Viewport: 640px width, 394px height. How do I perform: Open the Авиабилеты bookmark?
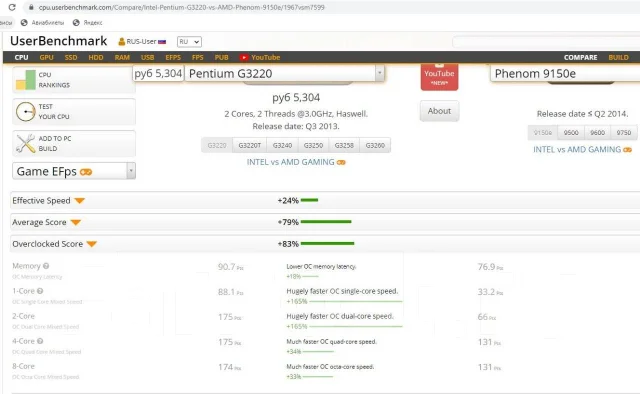pos(42,22)
